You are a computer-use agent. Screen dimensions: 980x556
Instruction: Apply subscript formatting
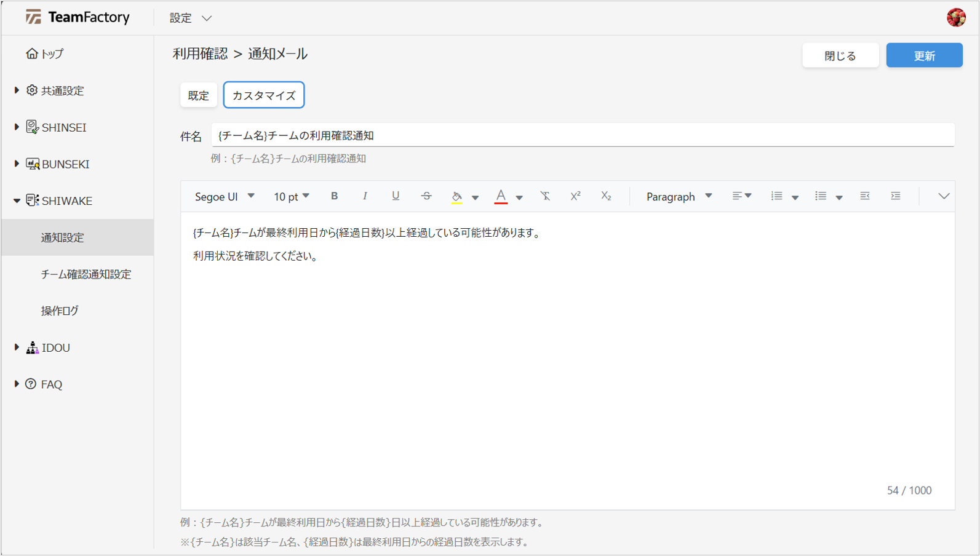[x=606, y=196]
